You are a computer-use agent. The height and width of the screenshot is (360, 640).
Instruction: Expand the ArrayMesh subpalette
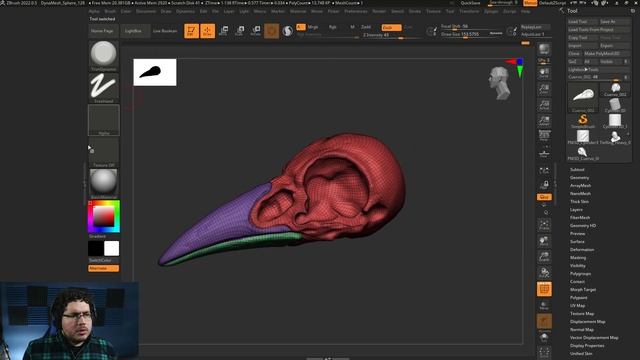580,185
